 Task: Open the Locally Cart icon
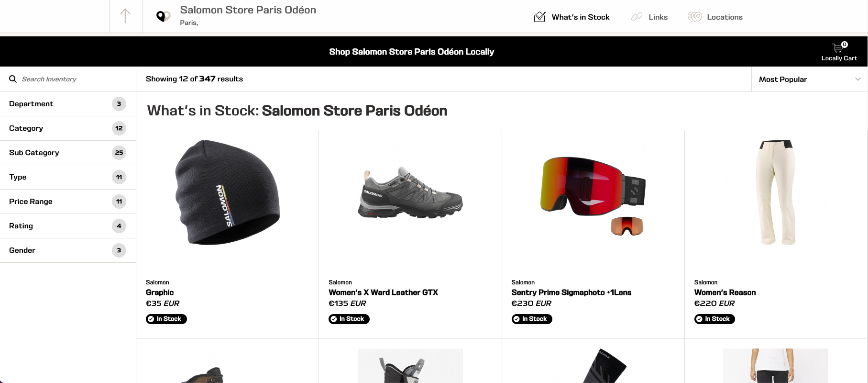pos(839,48)
